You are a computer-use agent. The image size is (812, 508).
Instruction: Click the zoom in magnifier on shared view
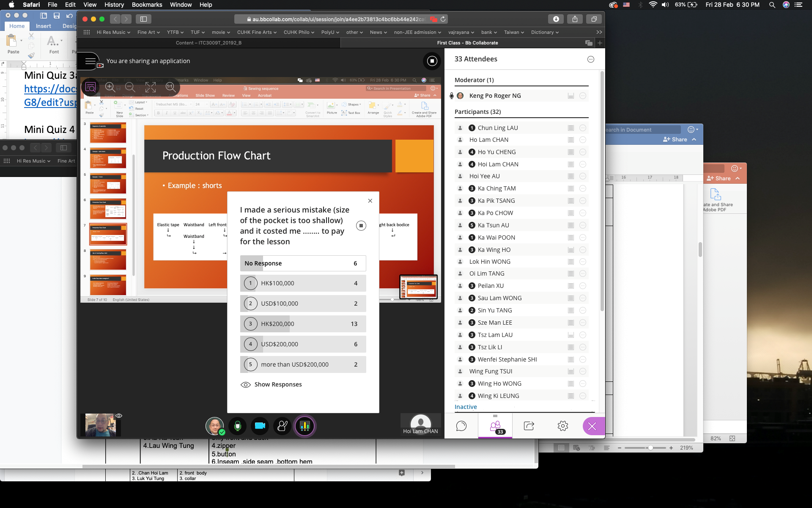coord(110,87)
